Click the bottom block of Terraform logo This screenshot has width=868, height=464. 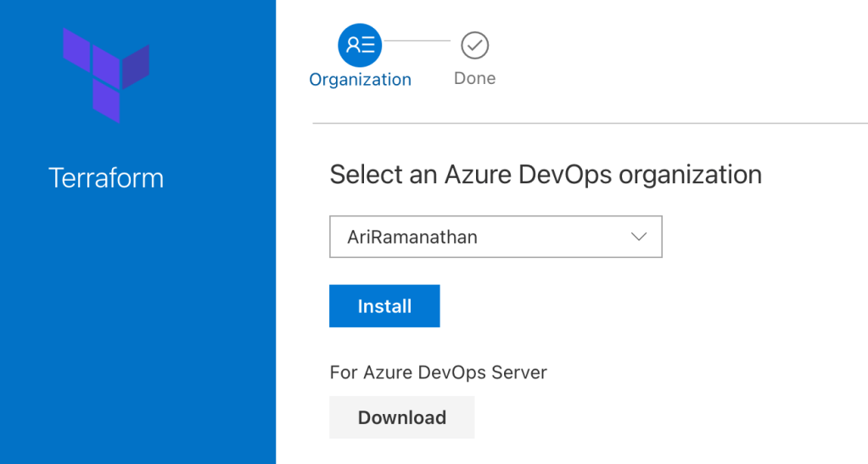(106, 102)
